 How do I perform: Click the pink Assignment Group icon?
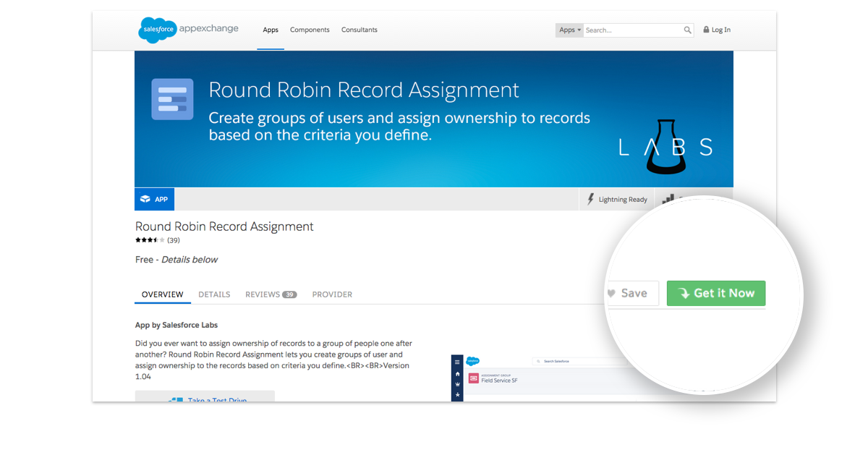coord(474,378)
